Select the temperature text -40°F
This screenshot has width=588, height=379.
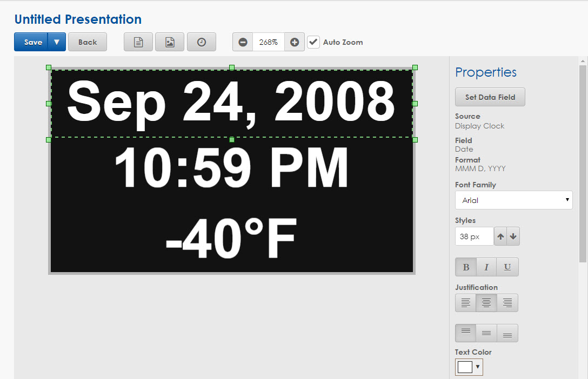pos(231,238)
